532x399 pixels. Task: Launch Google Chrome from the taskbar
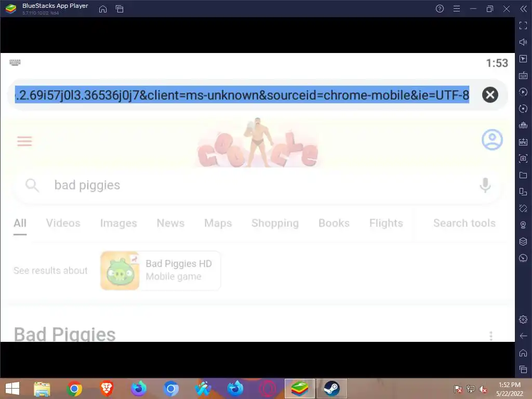74,389
